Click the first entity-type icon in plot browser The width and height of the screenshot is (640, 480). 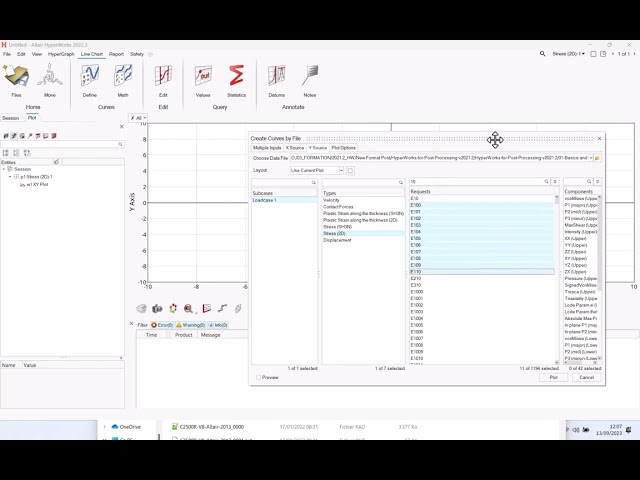[x=6, y=136]
